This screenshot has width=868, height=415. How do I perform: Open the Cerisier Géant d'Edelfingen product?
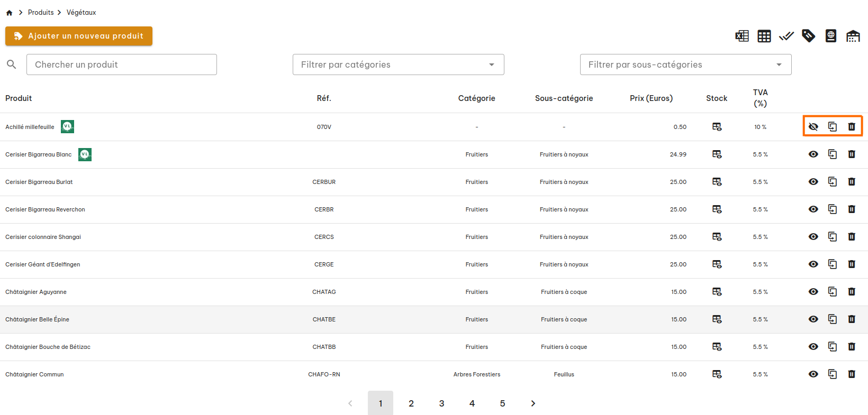click(43, 264)
